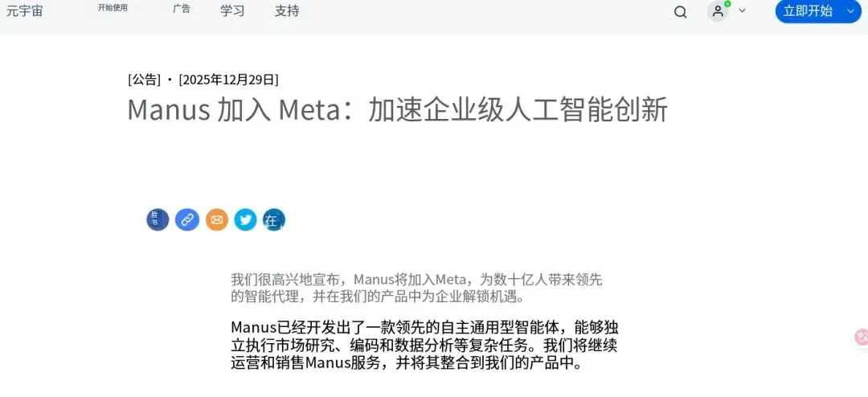The width and height of the screenshot is (868, 397).
Task: Select the 支持 menu item
Action: 287,10
